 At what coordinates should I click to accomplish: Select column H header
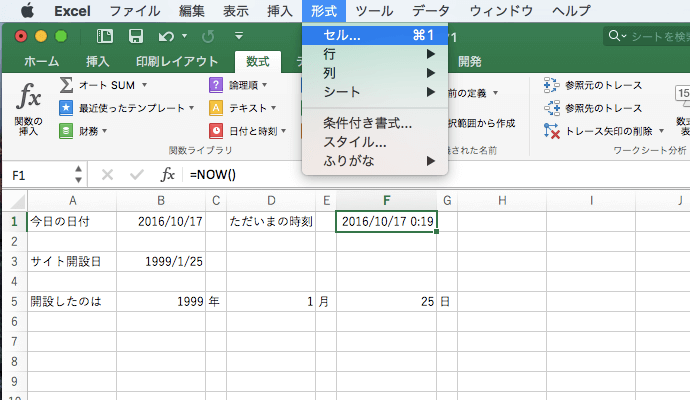(502, 201)
